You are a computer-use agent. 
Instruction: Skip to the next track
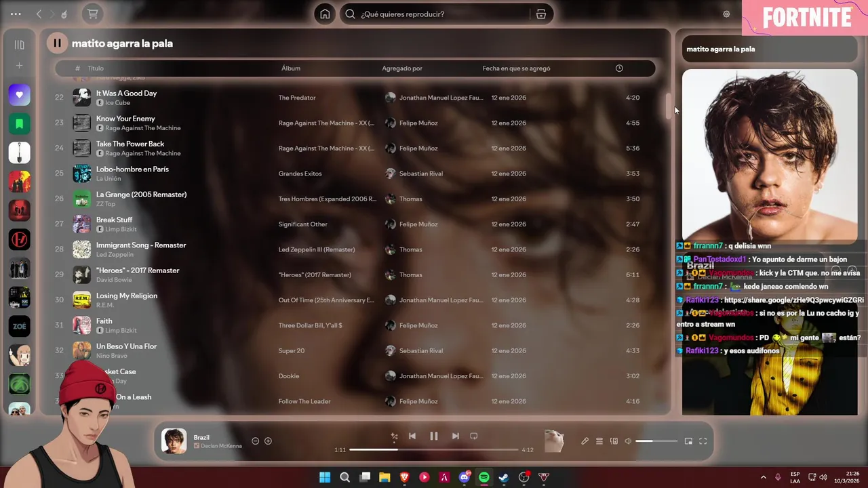[x=456, y=436]
